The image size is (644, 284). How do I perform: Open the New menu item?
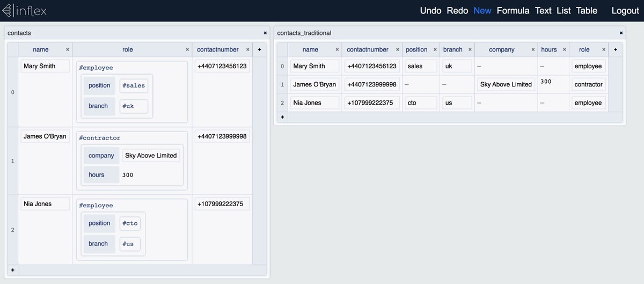pos(482,11)
